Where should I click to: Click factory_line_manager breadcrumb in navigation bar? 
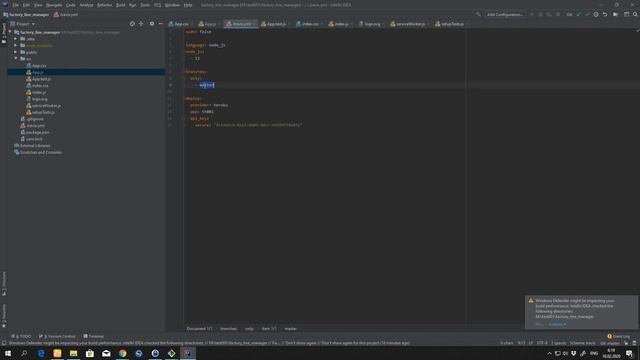26,15
